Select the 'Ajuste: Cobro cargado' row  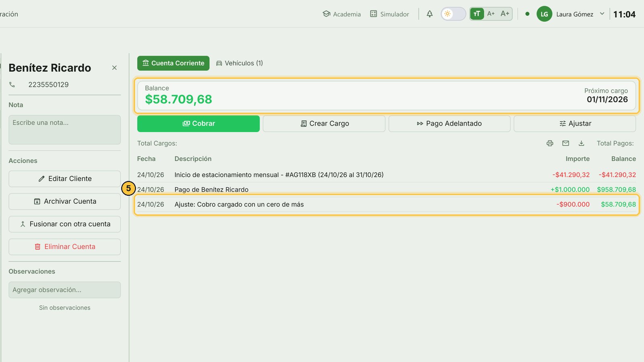click(386, 205)
